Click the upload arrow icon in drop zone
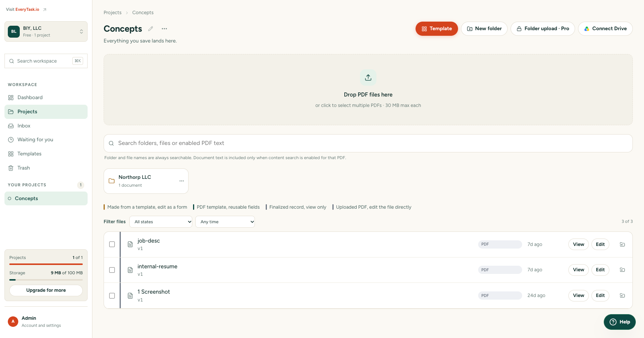Screen dimensions: 644x338 point(368,78)
